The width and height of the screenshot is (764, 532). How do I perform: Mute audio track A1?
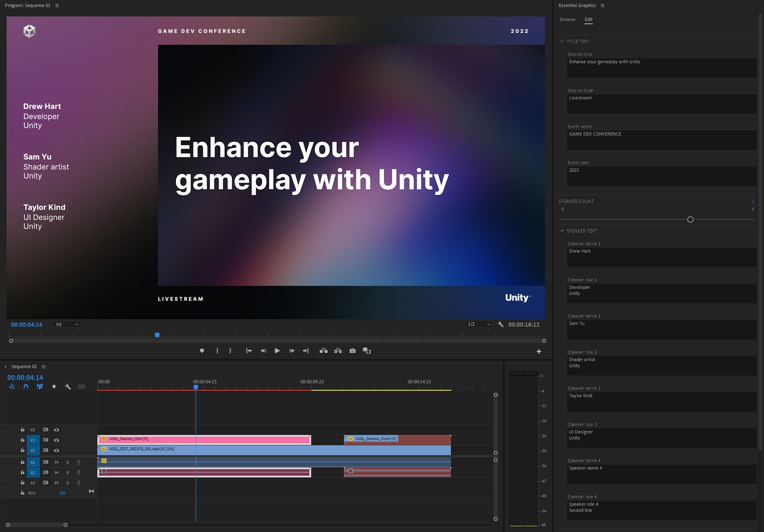point(57,462)
